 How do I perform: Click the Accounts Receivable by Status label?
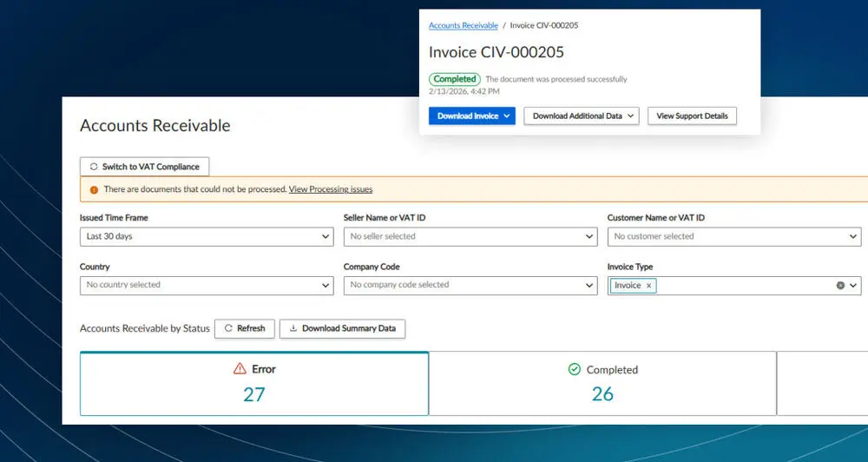point(144,328)
